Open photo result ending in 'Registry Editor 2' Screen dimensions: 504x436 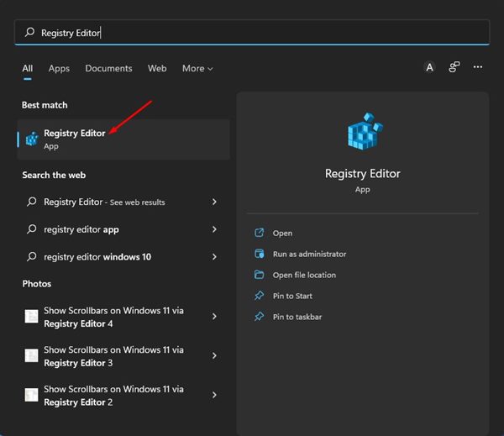[113, 396]
